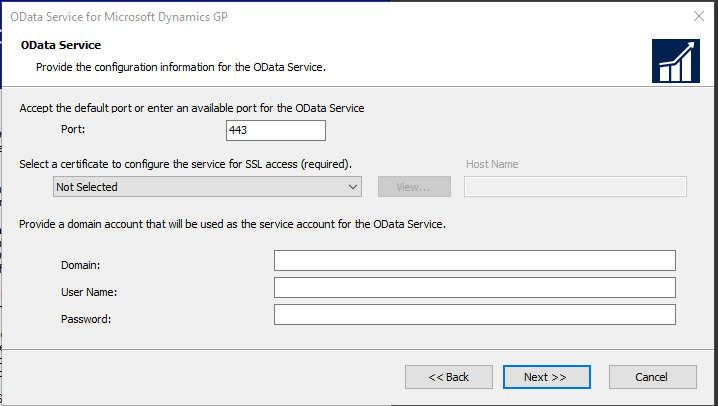Proceed with the Next >> button

(x=545, y=377)
